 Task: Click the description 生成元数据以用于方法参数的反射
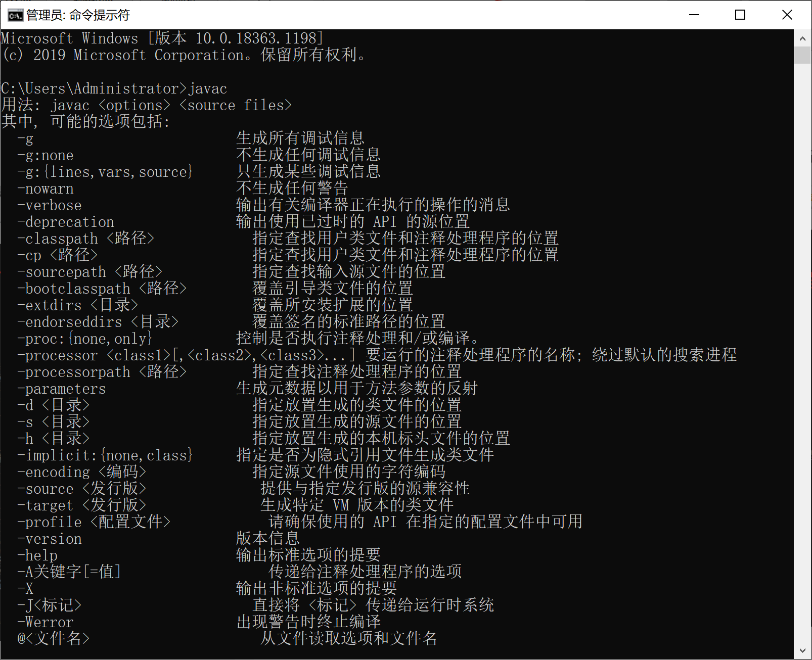[x=357, y=389]
